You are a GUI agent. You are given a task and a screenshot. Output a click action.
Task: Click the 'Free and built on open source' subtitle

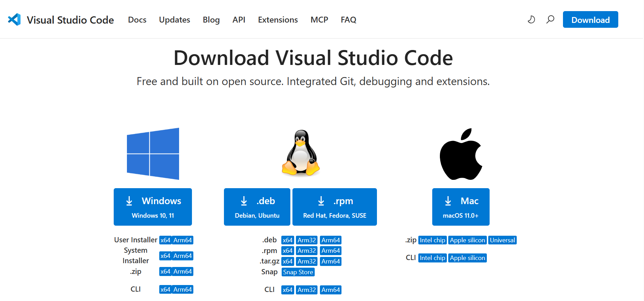313,81
